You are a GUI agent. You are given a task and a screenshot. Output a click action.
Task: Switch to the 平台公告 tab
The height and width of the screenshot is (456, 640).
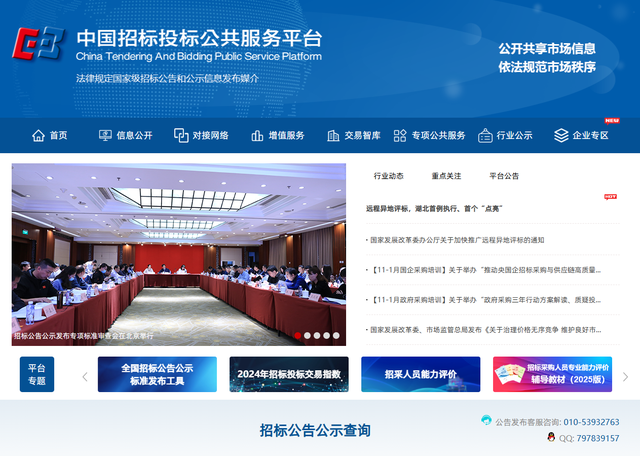[504, 176]
